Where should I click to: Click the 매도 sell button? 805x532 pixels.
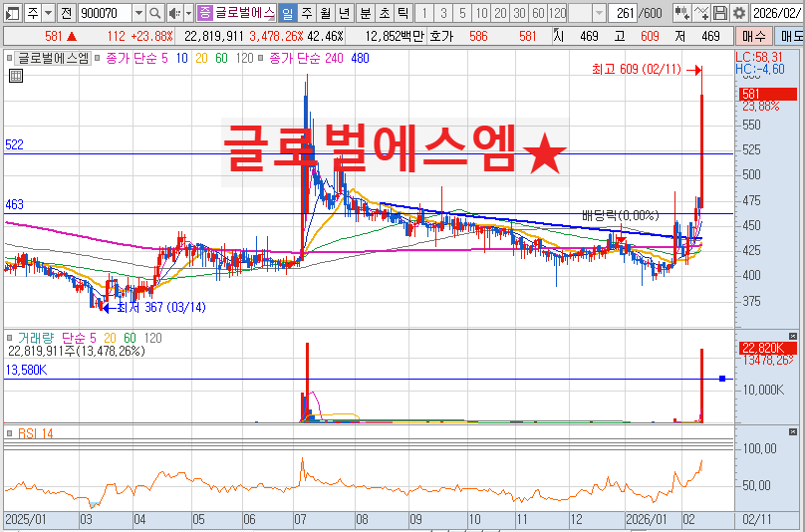click(x=791, y=36)
